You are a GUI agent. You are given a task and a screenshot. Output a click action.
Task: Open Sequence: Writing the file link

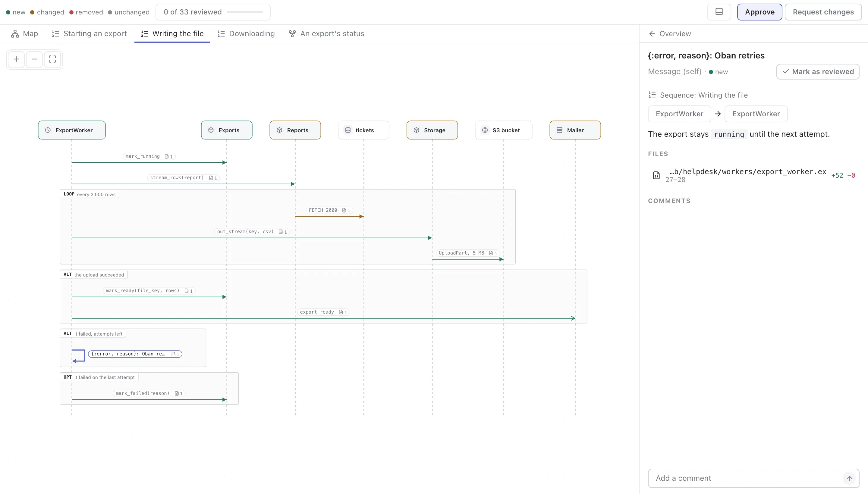pyautogui.click(x=698, y=95)
